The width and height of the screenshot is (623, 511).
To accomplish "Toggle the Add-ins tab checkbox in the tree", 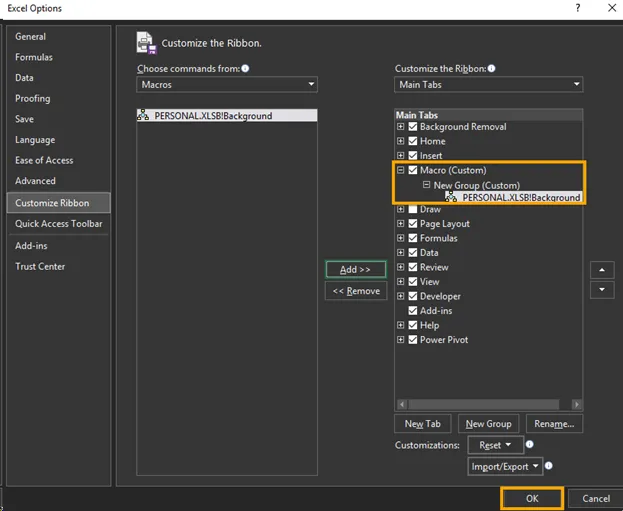I will coord(413,311).
